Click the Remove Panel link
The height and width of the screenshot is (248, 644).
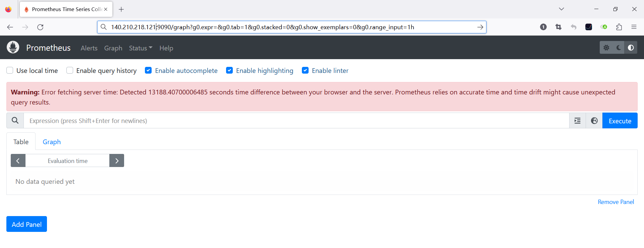pyautogui.click(x=615, y=202)
